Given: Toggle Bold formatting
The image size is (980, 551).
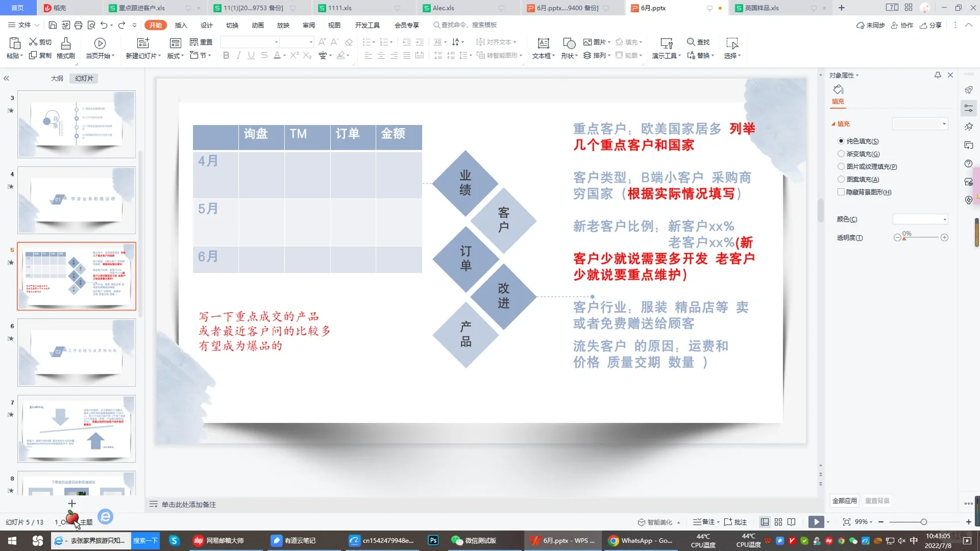Looking at the screenshot, I should 226,56.
